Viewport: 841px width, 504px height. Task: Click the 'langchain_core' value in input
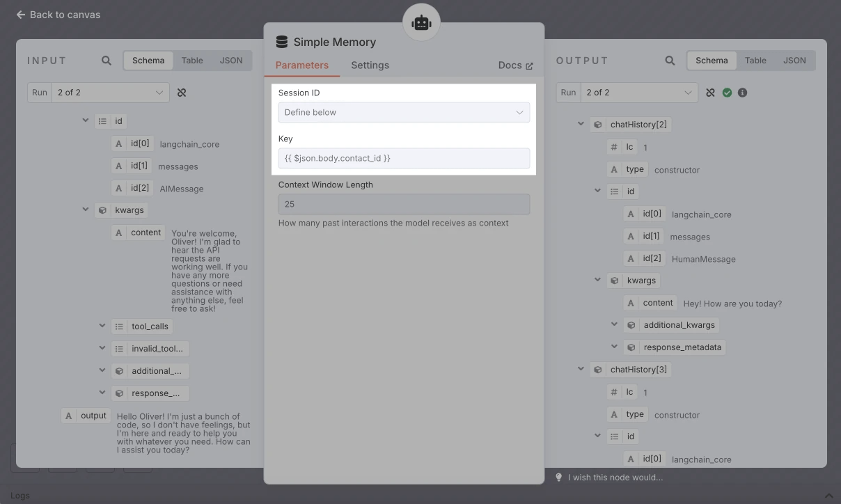pyautogui.click(x=189, y=144)
